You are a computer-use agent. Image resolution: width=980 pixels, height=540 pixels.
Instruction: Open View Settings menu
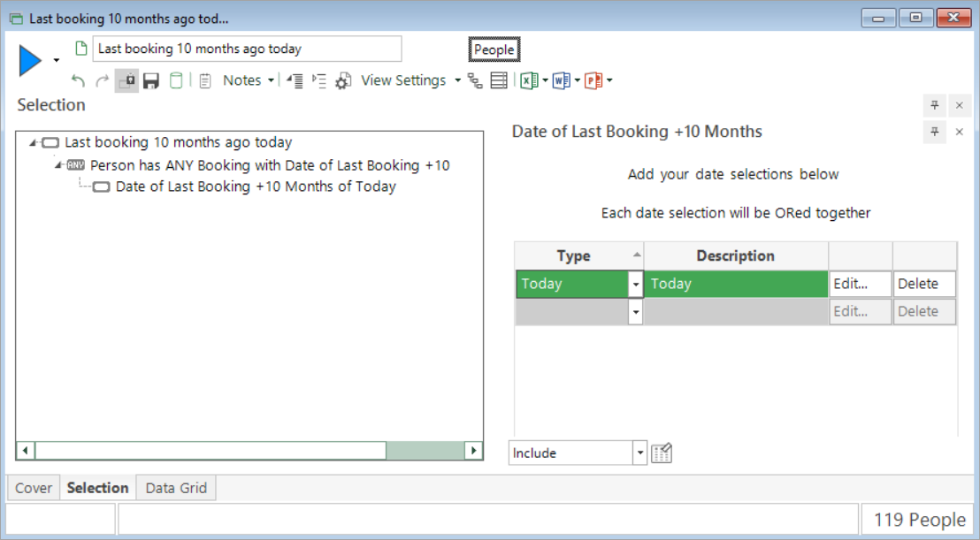click(403, 80)
